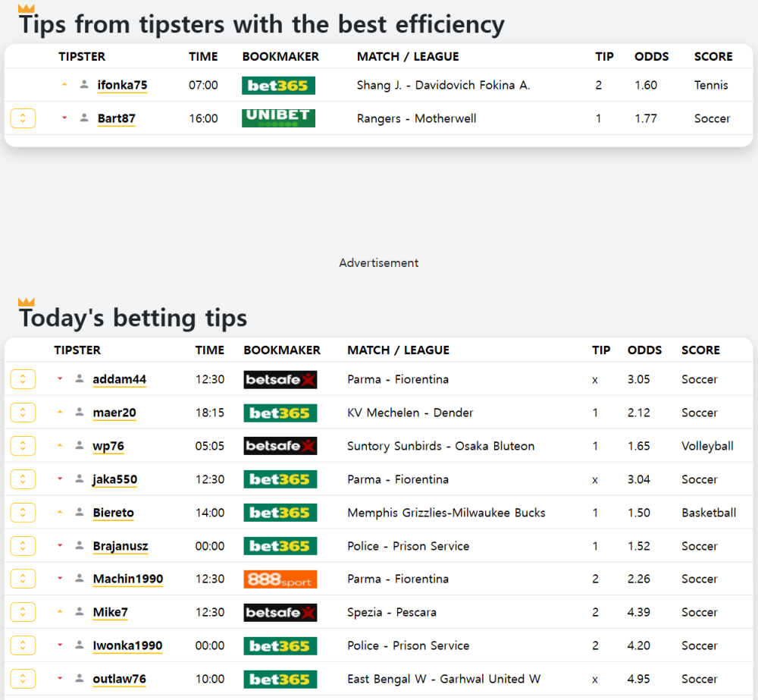Click the user avatar icon beside maer20
Screen dimensions: 758x700
[80, 412]
